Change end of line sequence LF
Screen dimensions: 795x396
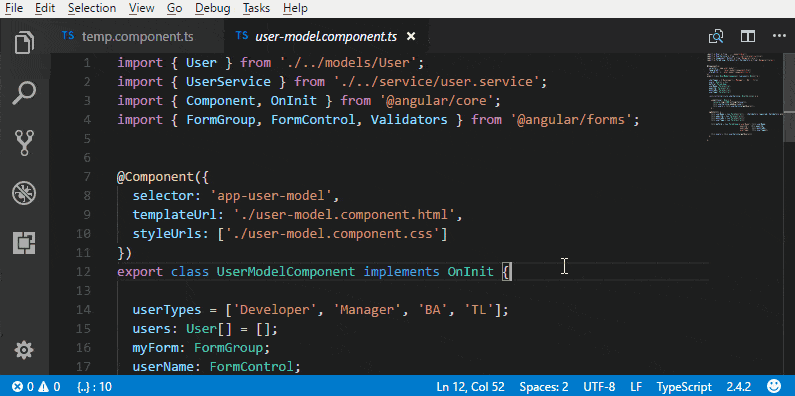coord(636,387)
